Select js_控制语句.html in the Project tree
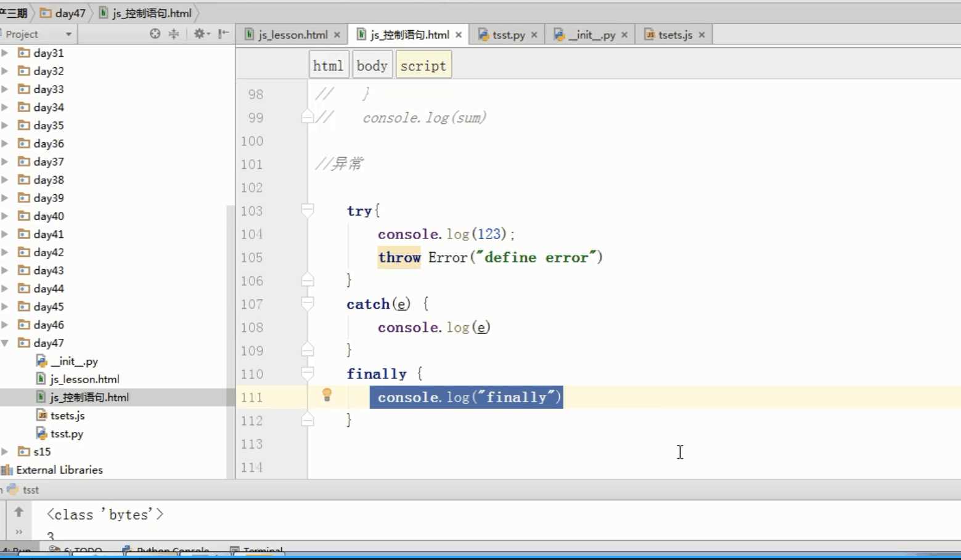961x560 pixels. (89, 397)
